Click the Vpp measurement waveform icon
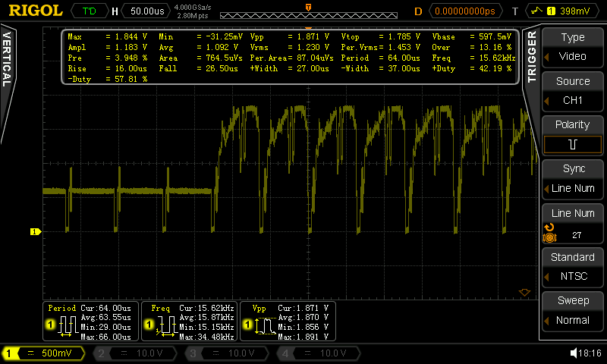This screenshot has height=364, width=607. pos(266,326)
